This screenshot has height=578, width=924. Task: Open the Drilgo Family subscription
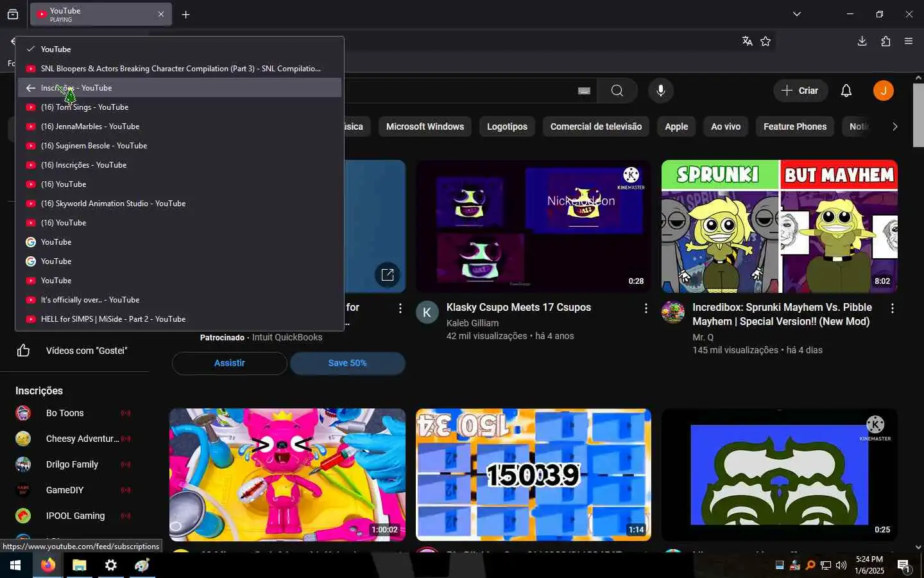[74, 464]
